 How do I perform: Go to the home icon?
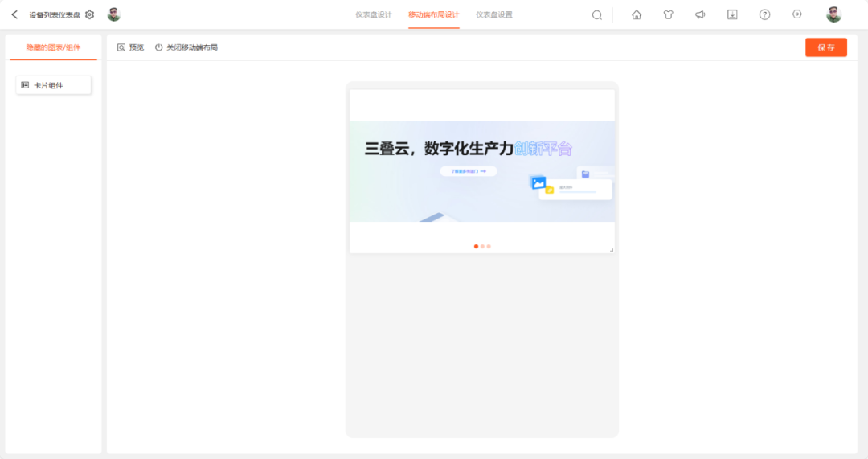point(637,15)
